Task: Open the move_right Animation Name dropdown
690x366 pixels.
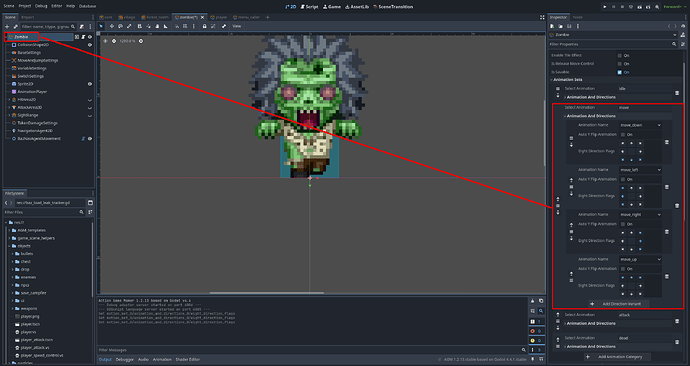Action: (x=640, y=215)
